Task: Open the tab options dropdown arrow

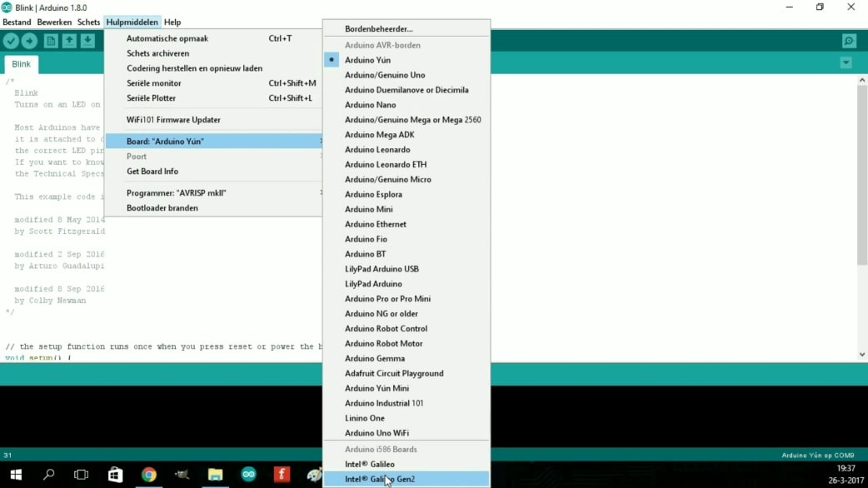Action: [x=846, y=63]
